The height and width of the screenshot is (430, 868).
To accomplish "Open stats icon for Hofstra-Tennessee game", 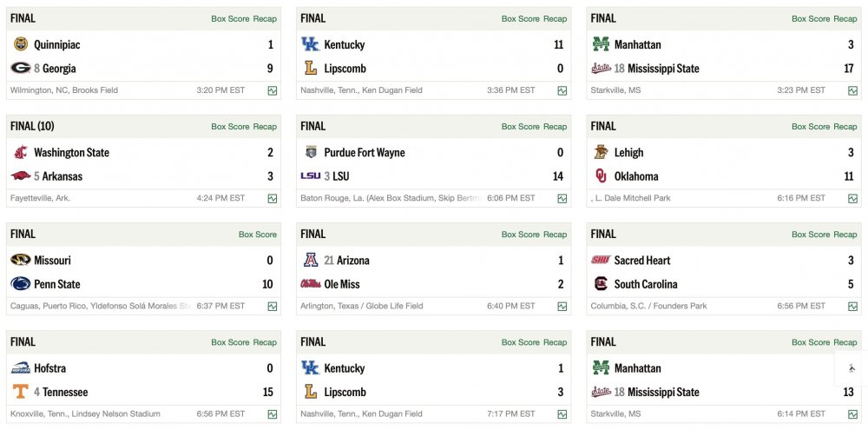I will [273, 414].
